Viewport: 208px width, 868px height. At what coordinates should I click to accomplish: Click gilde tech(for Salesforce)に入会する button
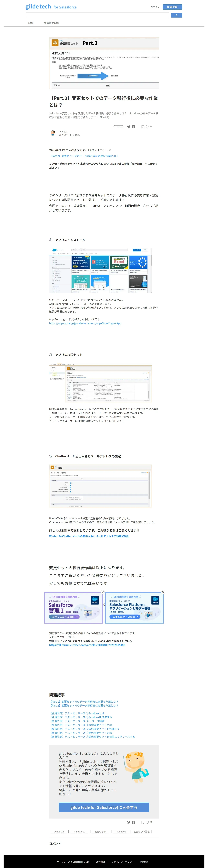click(104, 807)
